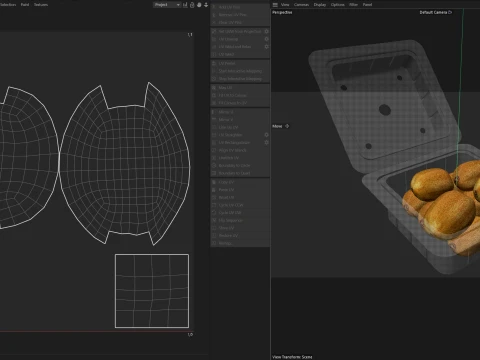Open UV Rectangularize gear settings

click(266, 142)
